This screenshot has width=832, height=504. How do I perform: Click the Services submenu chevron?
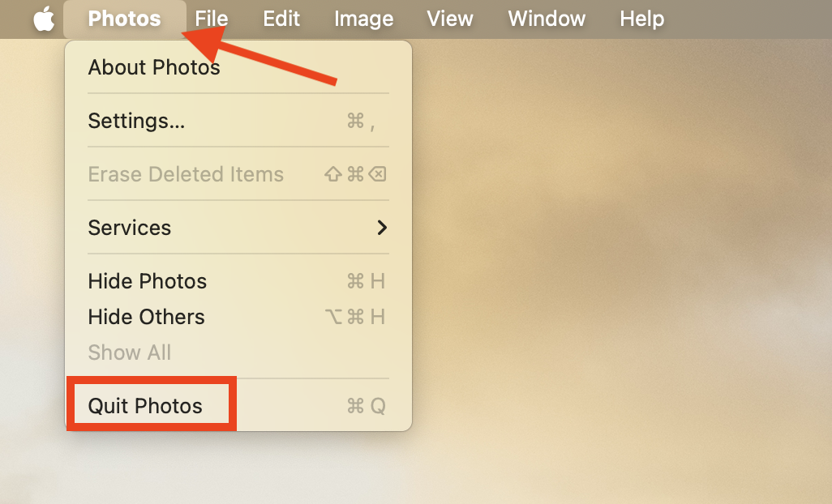point(381,228)
